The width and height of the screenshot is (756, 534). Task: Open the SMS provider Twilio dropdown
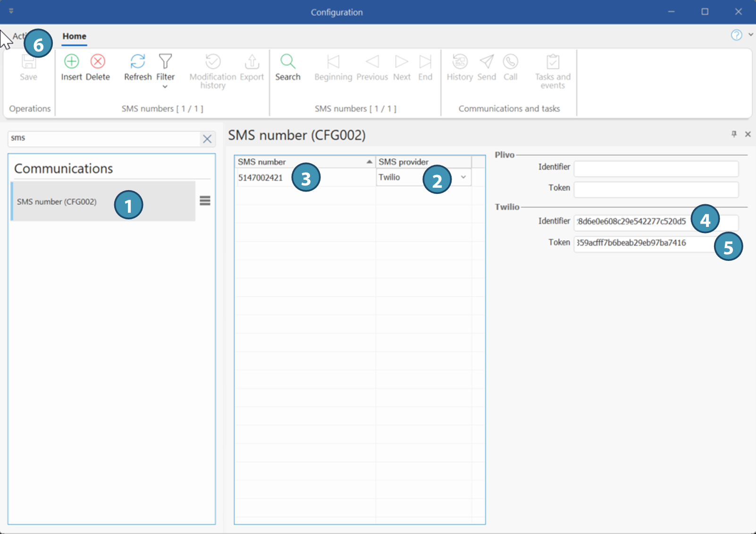coord(463,177)
